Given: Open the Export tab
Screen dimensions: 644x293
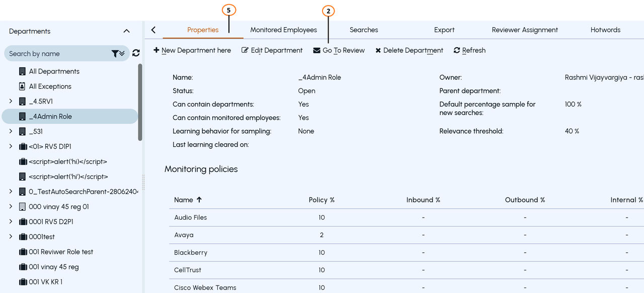Looking at the screenshot, I should (x=444, y=30).
